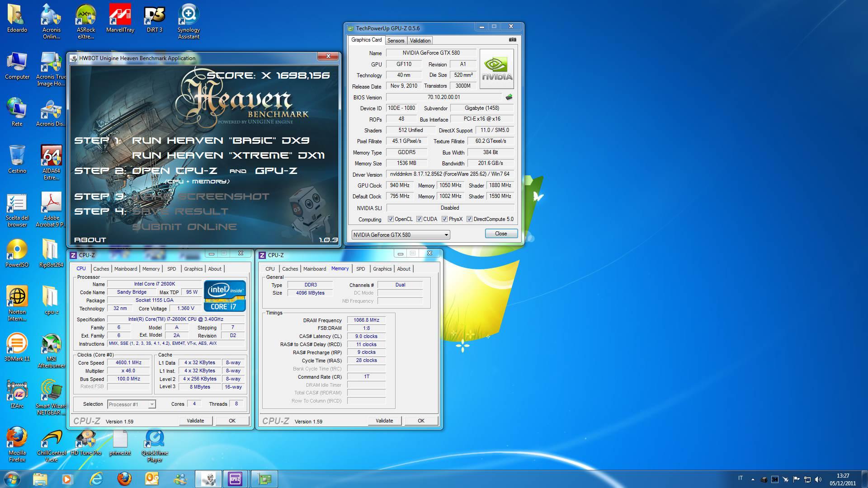
Task: Click ABOUT in Heaven Benchmark app
Action: [x=90, y=240]
